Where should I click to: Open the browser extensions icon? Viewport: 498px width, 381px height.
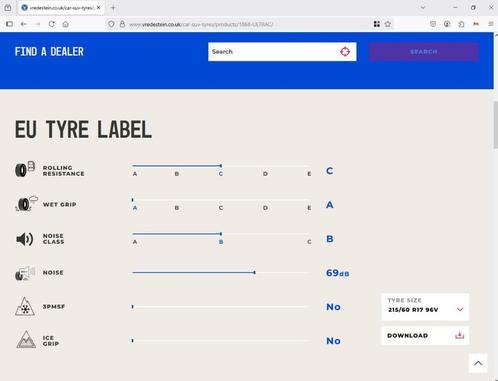461,24
